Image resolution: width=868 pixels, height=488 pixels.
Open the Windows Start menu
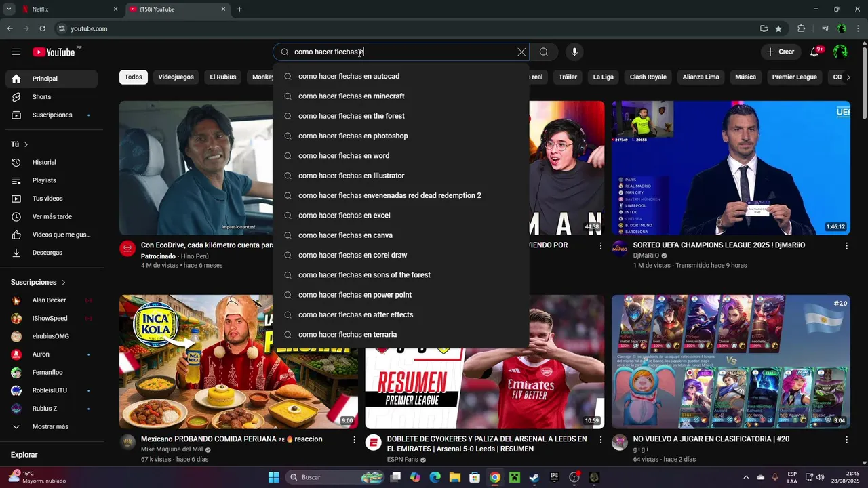(x=273, y=477)
